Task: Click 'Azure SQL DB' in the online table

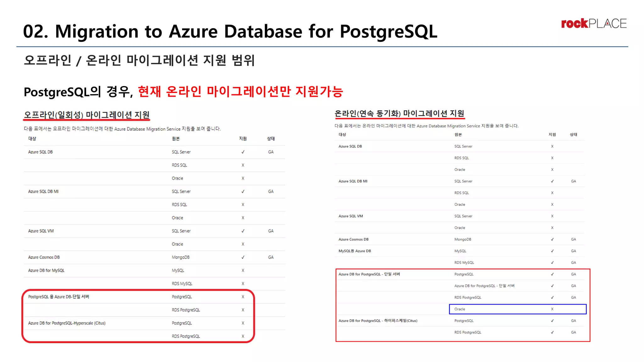Action: 350,146
